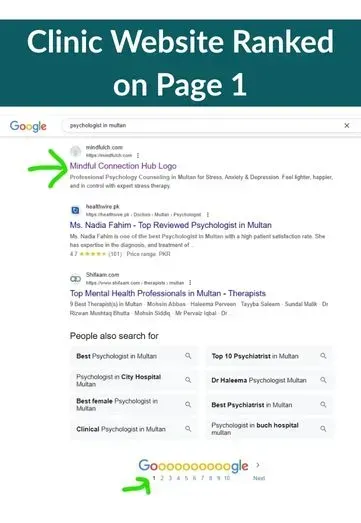Click the search box containing psychologist in multan
The height and width of the screenshot is (523, 361).
coord(211,125)
